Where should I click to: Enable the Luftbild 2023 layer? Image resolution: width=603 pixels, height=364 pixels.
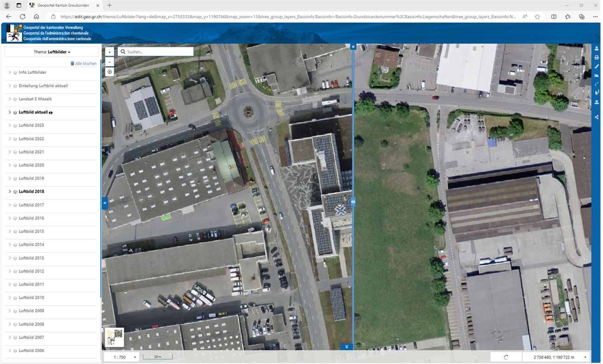[x=15, y=126]
